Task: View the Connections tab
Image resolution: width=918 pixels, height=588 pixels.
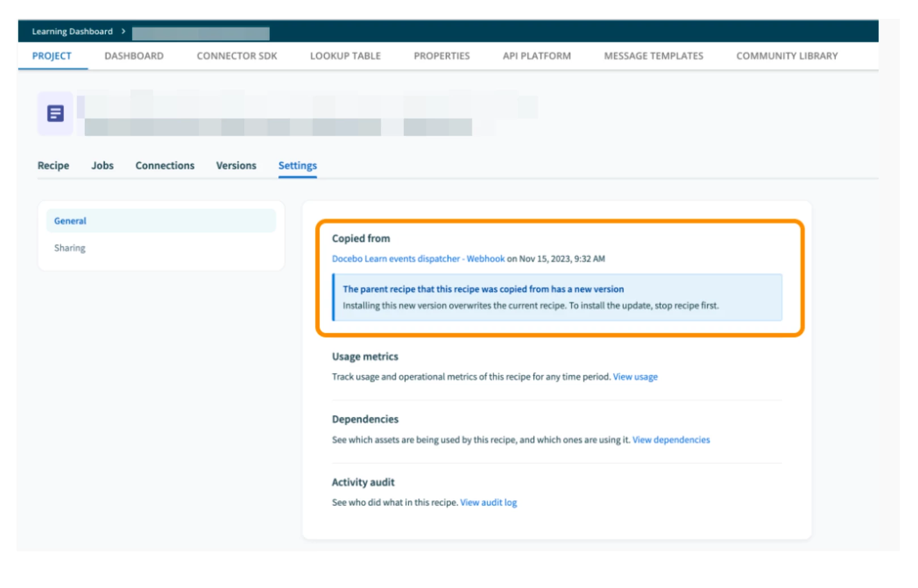Action: point(165,165)
